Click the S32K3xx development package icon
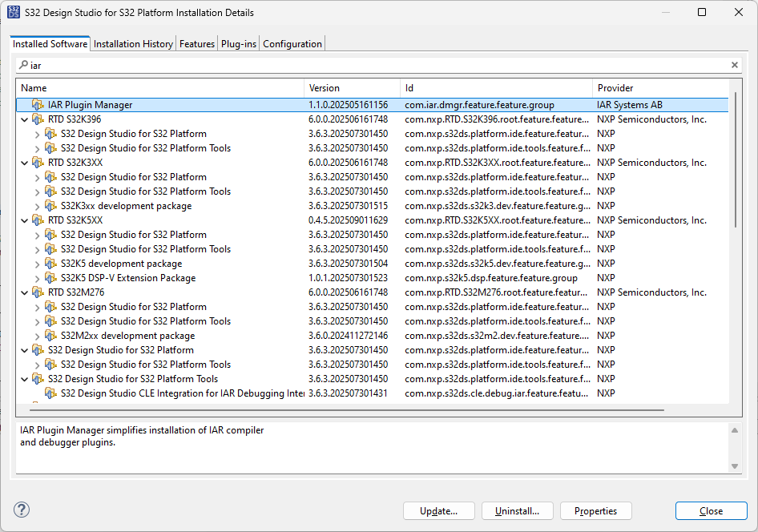The image size is (758, 532). tap(50, 206)
